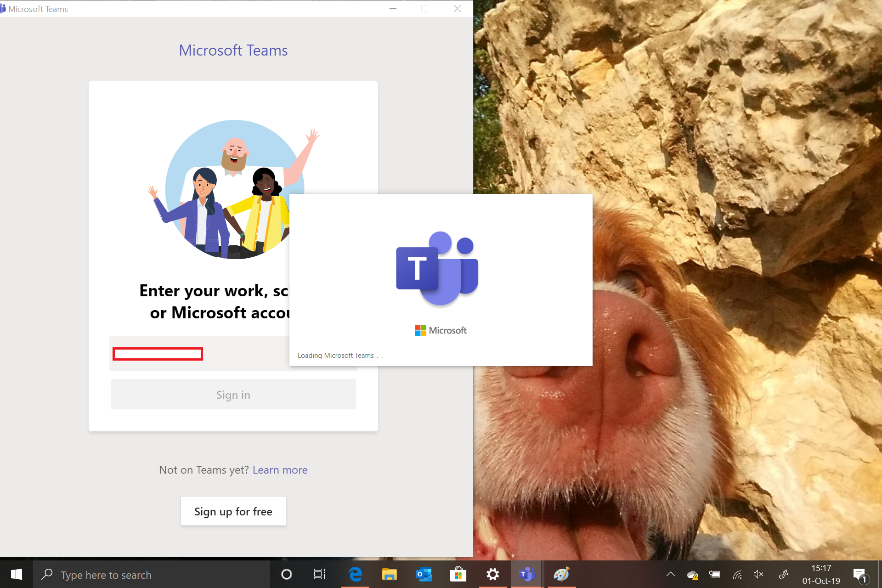Open Outlook from the taskbar
This screenshot has width=882, height=588.
pos(424,574)
